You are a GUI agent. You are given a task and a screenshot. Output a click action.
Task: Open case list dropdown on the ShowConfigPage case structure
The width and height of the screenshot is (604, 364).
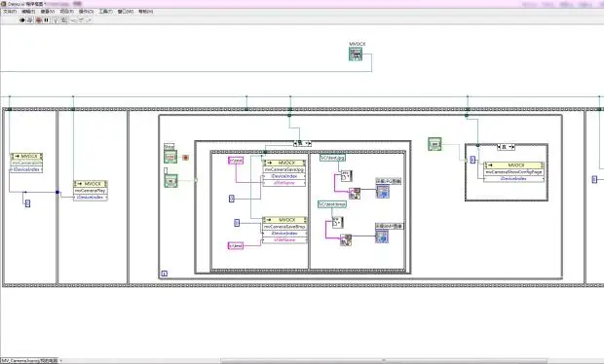click(x=511, y=147)
